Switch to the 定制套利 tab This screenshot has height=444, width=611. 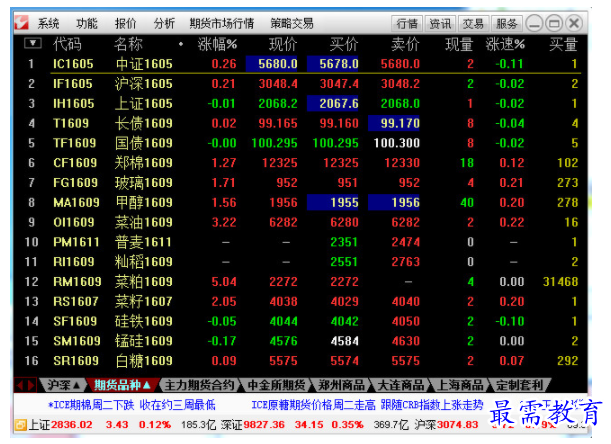coord(519,386)
